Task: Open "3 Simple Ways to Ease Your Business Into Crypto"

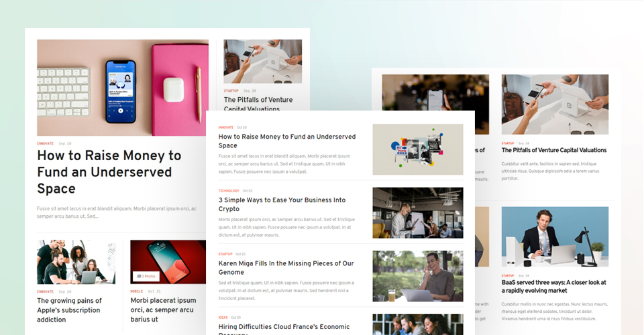Action: [x=282, y=204]
